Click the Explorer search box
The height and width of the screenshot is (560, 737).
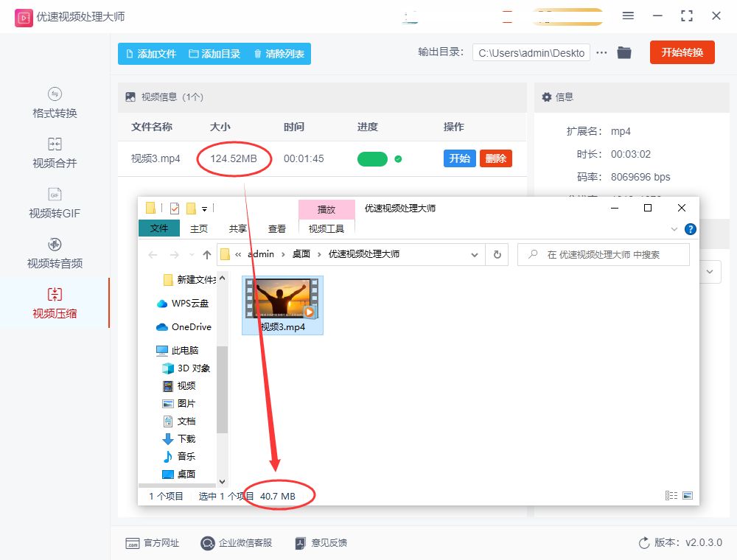point(604,255)
